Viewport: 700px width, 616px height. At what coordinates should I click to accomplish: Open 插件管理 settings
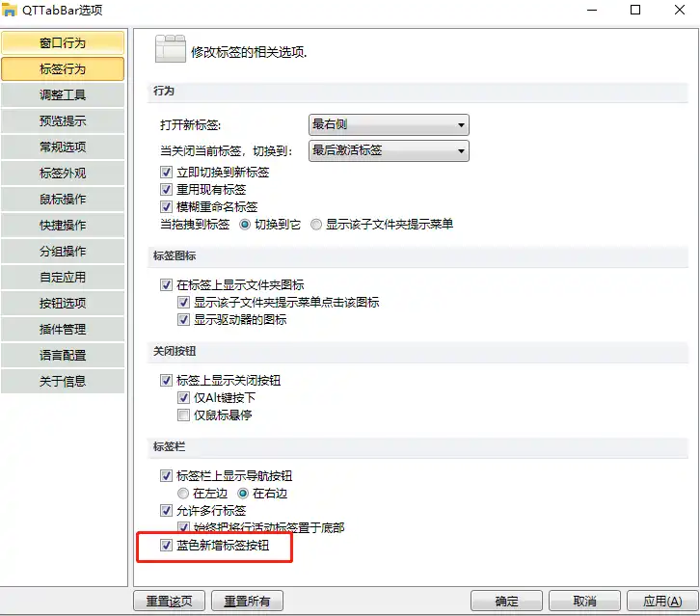[x=63, y=329]
